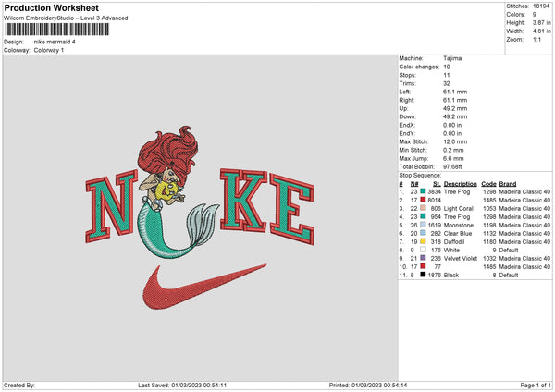Click thread code 1032

(489, 258)
